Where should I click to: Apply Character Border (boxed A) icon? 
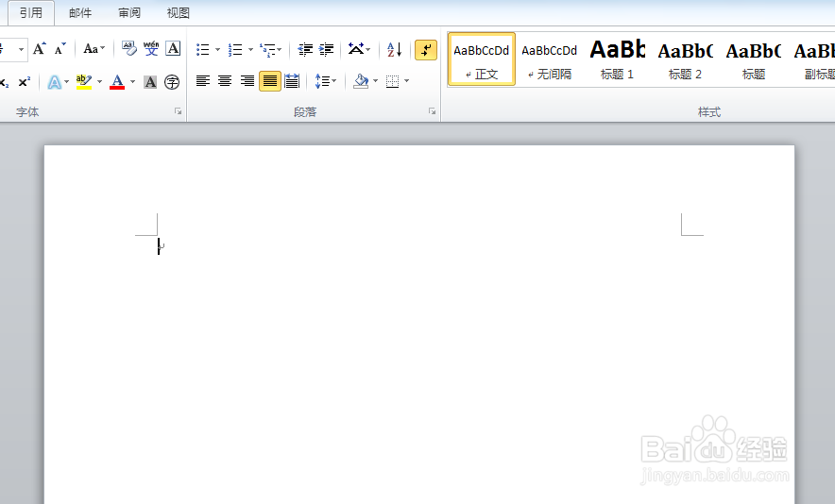coord(173,49)
